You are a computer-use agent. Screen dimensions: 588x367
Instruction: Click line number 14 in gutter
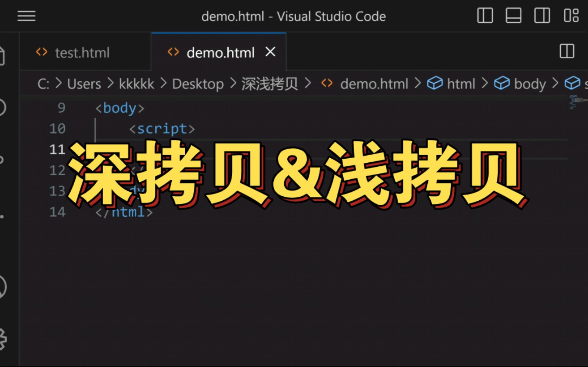(x=57, y=212)
